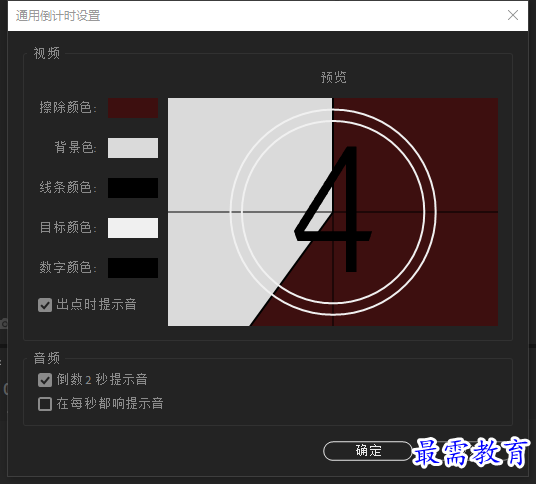Uncheck 倒数 2 秒提示音 checkbox
Image resolution: width=536 pixels, height=484 pixels.
(x=45, y=380)
